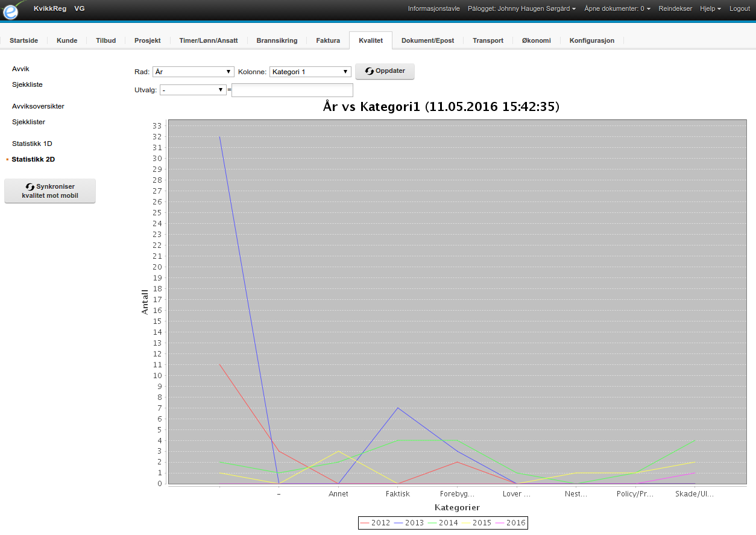Expand the Åpne dokumenter menu
756x535 pixels.
coord(617,8)
